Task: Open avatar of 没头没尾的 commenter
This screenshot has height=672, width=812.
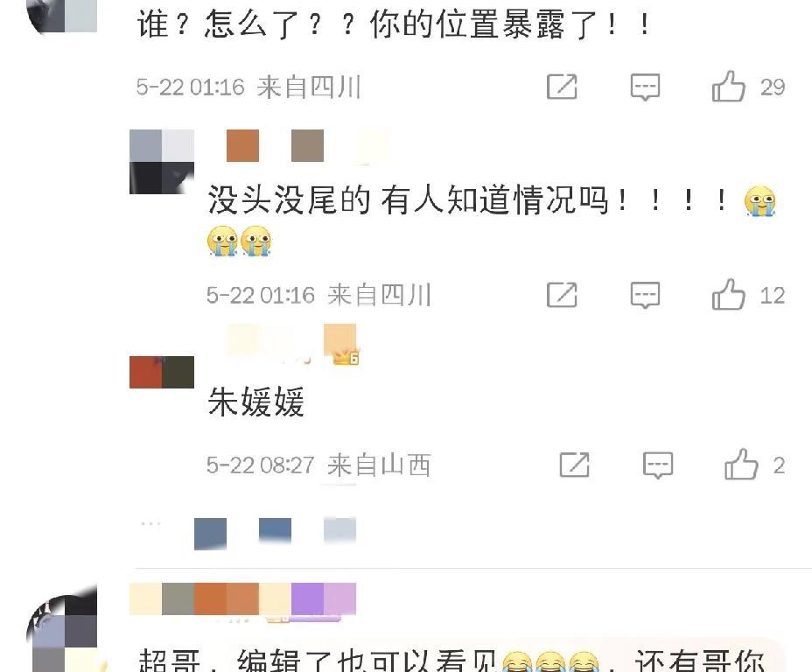Action: [162, 162]
